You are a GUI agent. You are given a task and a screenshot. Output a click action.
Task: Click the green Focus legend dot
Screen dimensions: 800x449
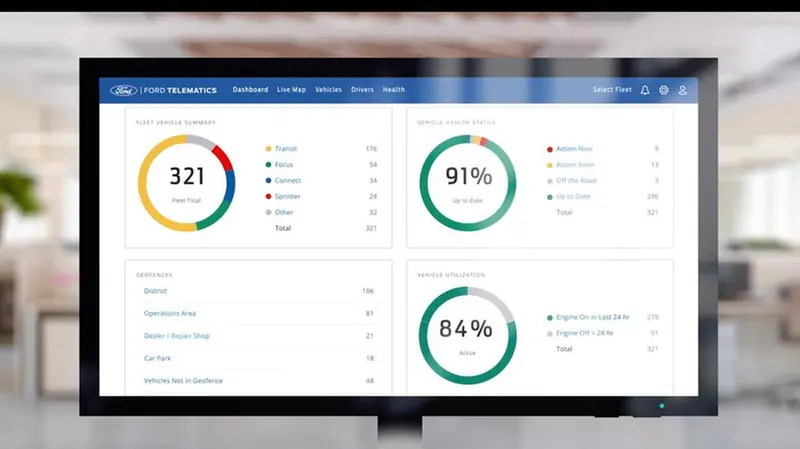[x=268, y=164]
